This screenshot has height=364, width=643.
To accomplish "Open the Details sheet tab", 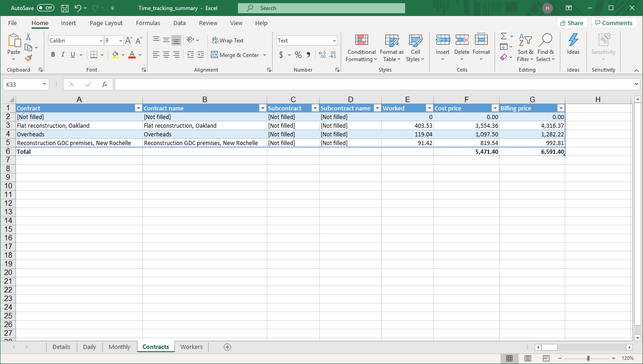I will tap(61, 347).
